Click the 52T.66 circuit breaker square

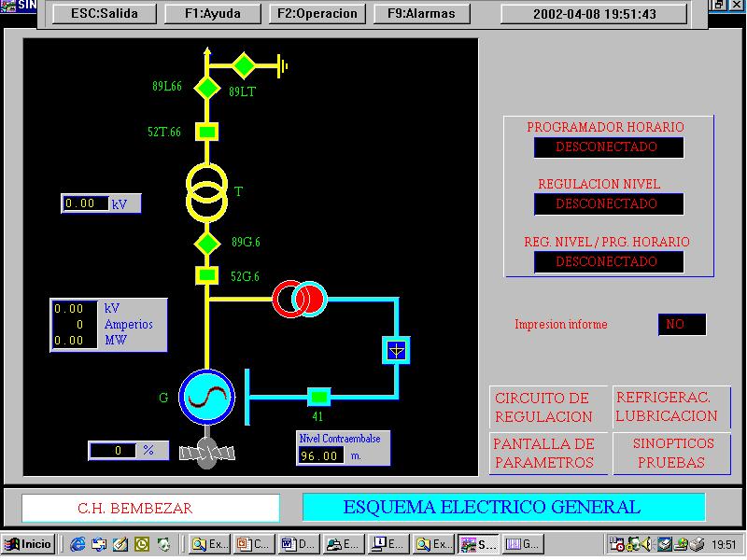207,133
